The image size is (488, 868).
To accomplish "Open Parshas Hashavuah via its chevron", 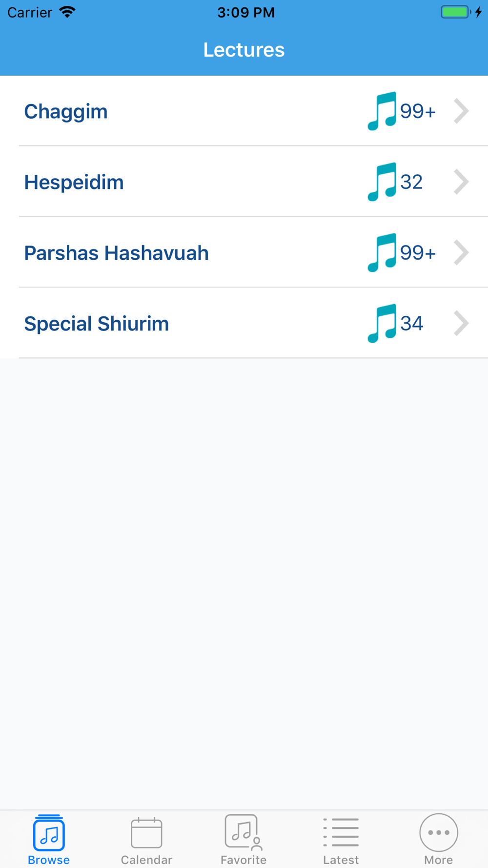I will 461,253.
